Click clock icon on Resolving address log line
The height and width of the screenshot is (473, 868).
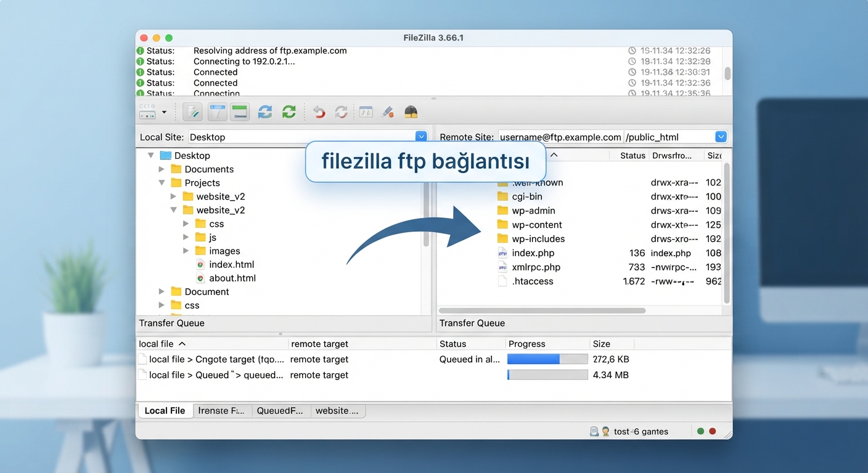click(x=632, y=51)
